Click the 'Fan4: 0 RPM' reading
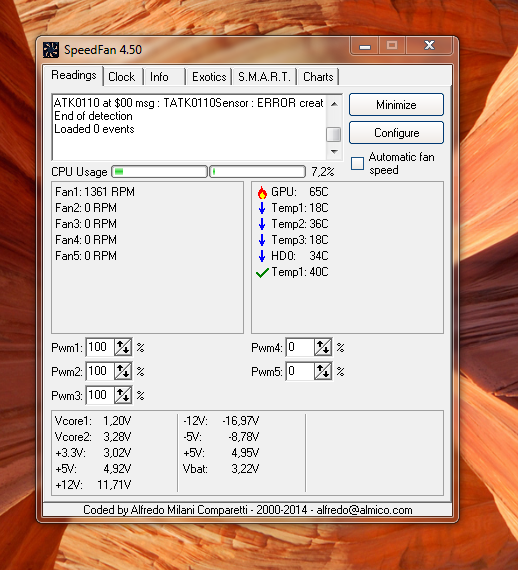This screenshot has width=518, height=570. (x=86, y=240)
